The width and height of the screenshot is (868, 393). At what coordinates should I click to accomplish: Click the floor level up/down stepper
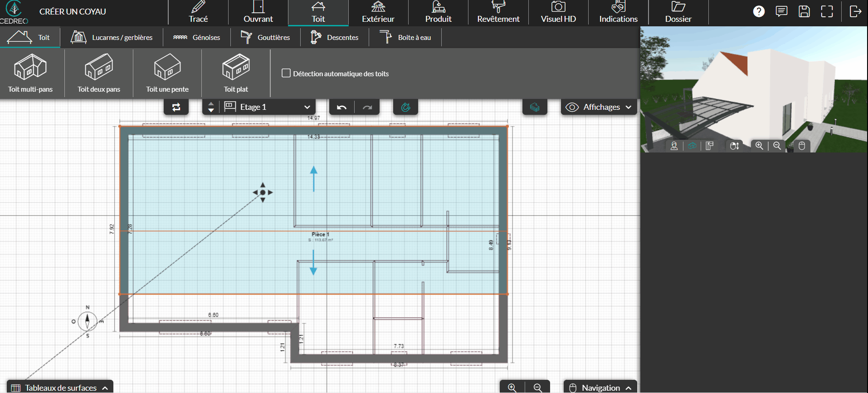(211, 107)
